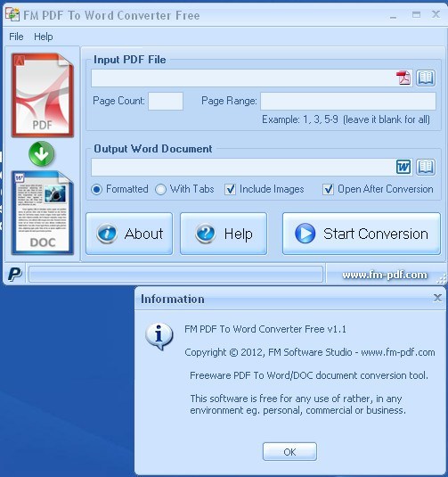Click the app icon in the title bar
This screenshot has width=448, height=477.
[x=12, y=14]
